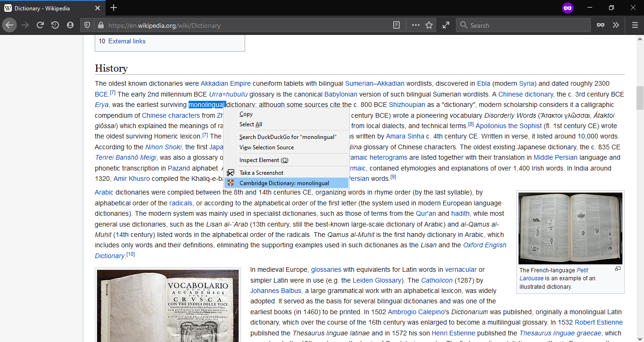The height and width of the screenshot is (342, 644).
Task: Open the Chinese characters link
Action: click(x=171, y=115)
